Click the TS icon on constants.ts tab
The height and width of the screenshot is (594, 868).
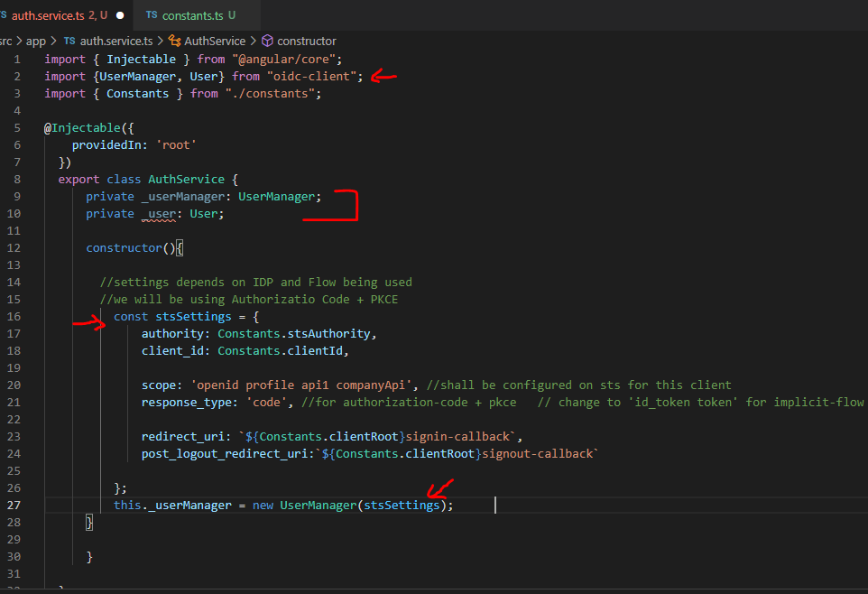click(151, 15)
